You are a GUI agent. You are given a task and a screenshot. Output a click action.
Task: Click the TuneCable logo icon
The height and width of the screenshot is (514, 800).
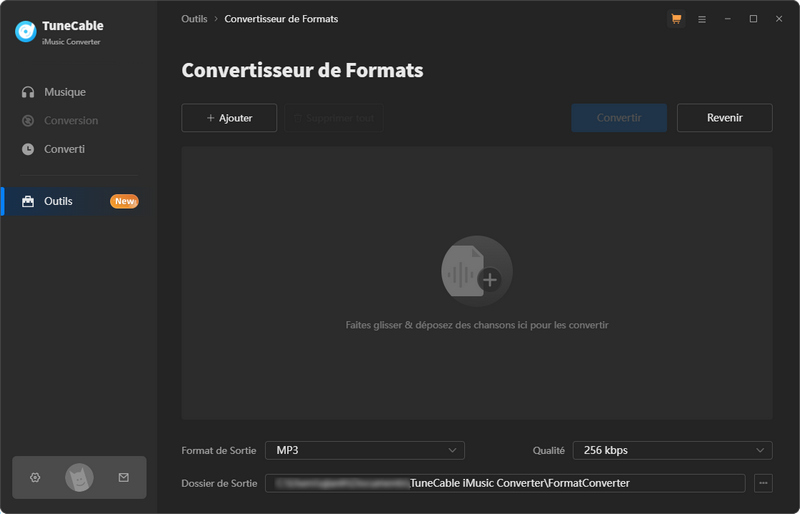(x=26, y=31)
